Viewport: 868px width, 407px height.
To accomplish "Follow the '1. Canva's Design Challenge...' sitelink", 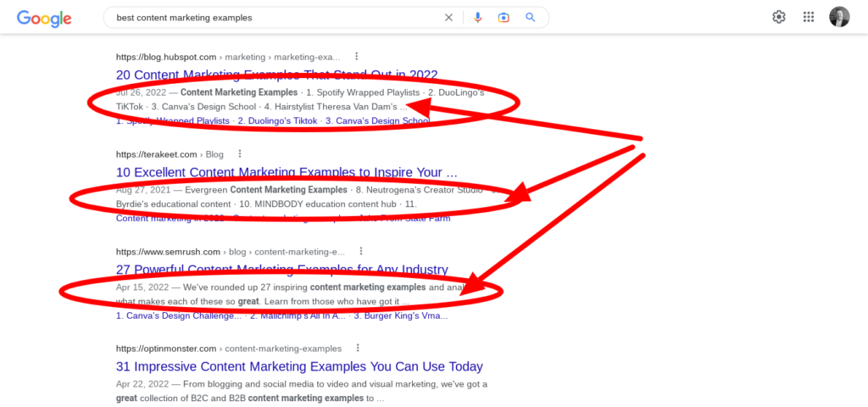I will point(179,316).
